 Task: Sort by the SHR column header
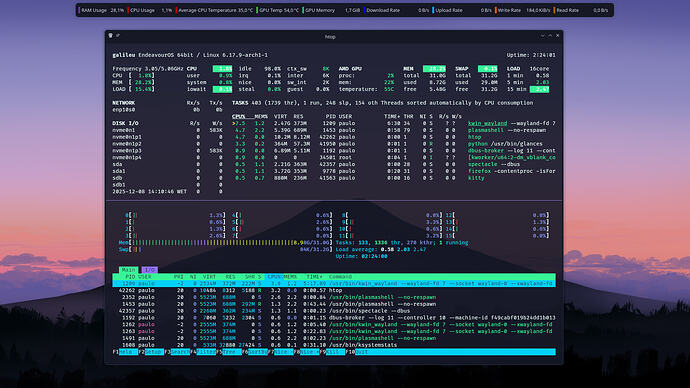click(x=250, y=277)
